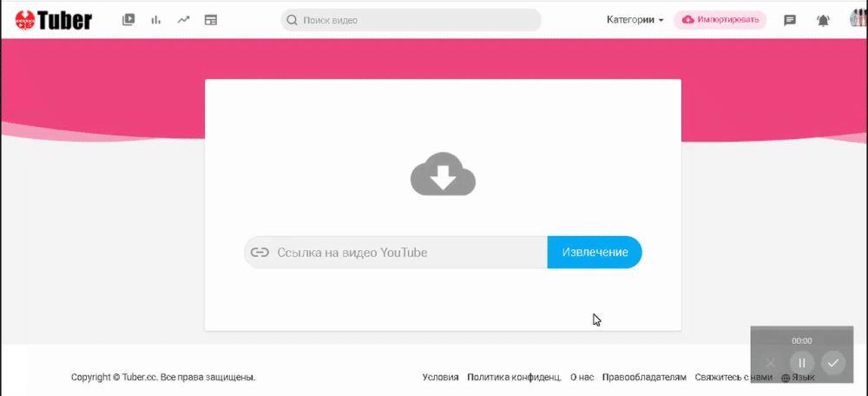Click the recording timer 00:00
The height and width of the screenshot is (396, 868).
tap(801, 340)
